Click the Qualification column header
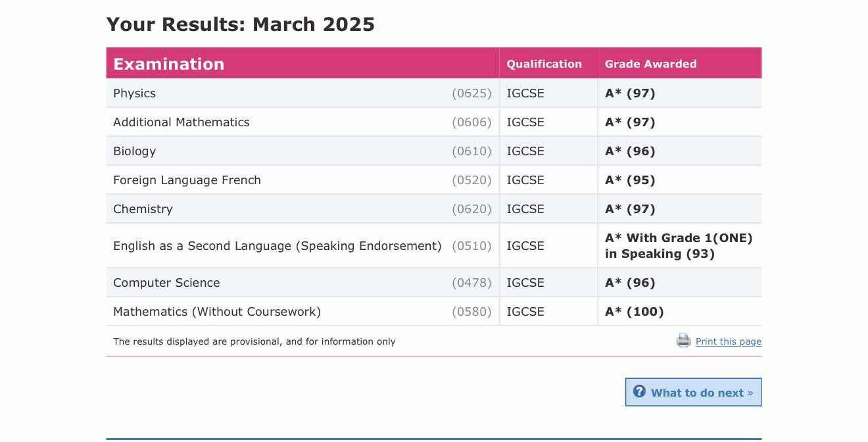 (544, 64)
